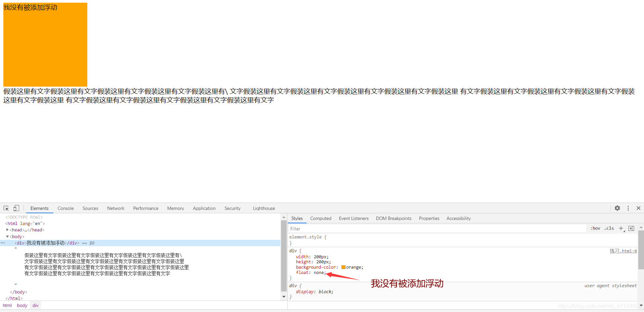Click the closing </html> tag row
644x312 pixels.
point(14,298)
